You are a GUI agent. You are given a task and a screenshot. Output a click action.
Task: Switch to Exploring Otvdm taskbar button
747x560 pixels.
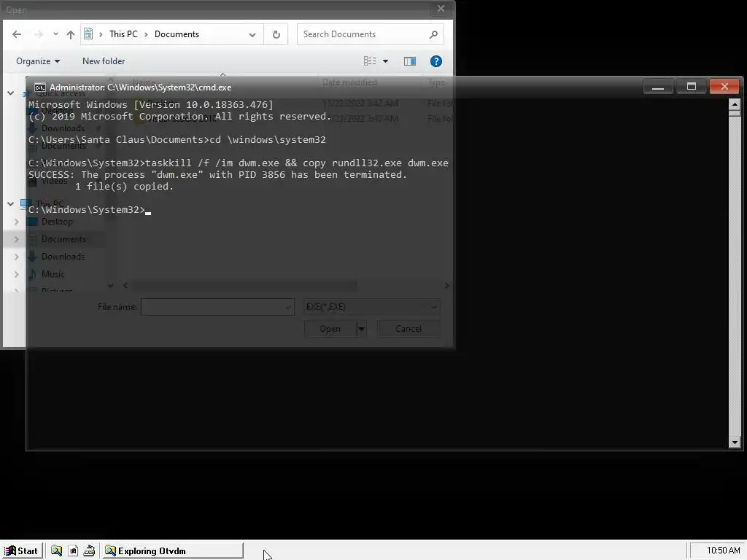[173, 551]
